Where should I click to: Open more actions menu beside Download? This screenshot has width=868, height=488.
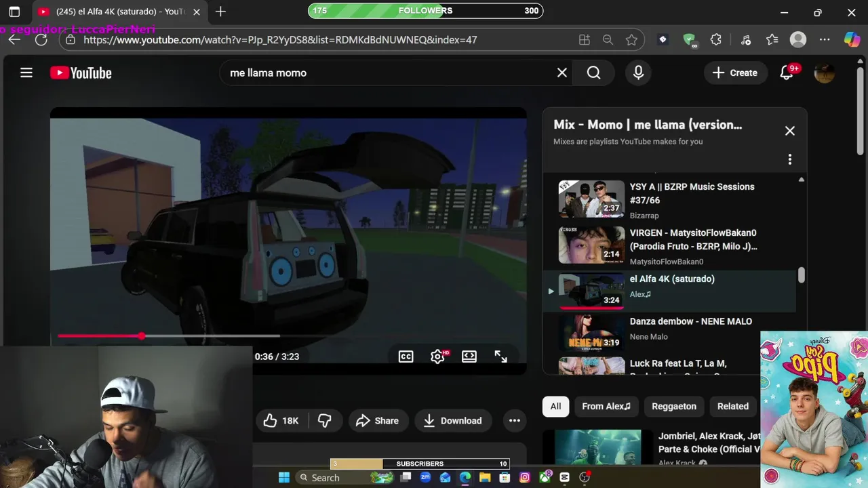tap(515, 421)
